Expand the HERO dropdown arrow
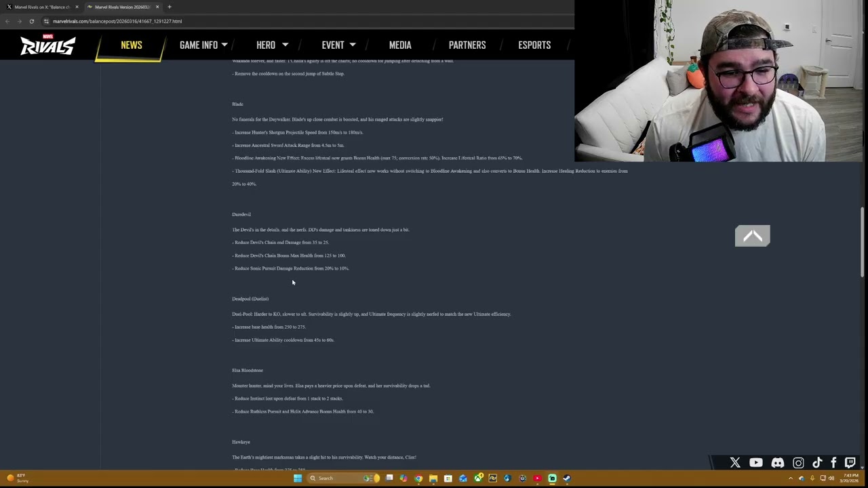The width and height of the screenshot is (868, 488). pyautogui.click(x=285, y=45)
